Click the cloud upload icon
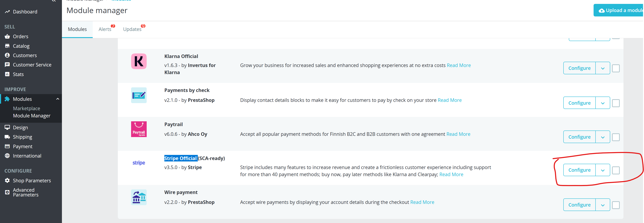Image resolution: width=644 pixels, height=223 pixels. point(602,10)
